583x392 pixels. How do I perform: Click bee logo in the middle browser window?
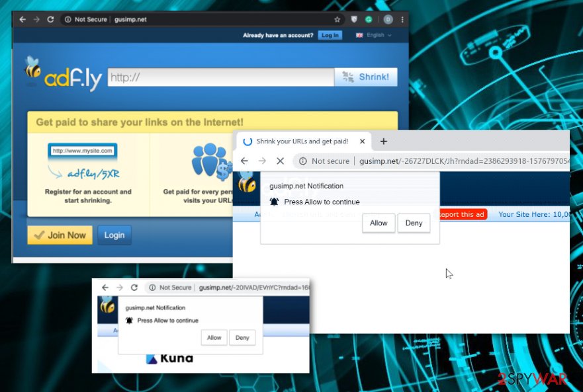coord(247,182)
